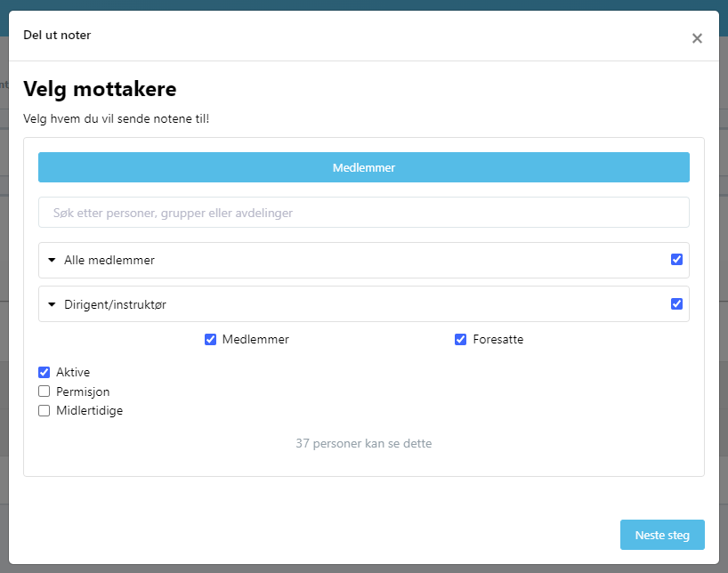728x573 pixels.
Task: Uncheck the Dirigent/instruktør row checkbox
Action: point(676,303)
